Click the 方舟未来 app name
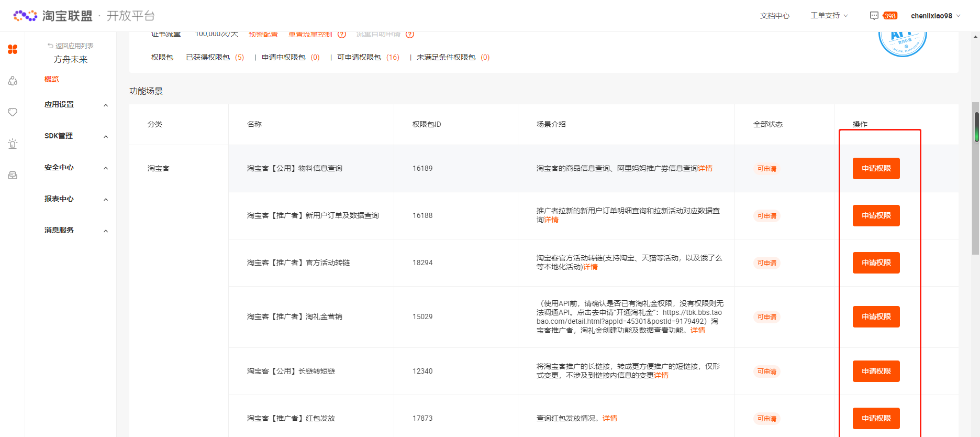Screen dimensions: 980x437 pos(71,59)
